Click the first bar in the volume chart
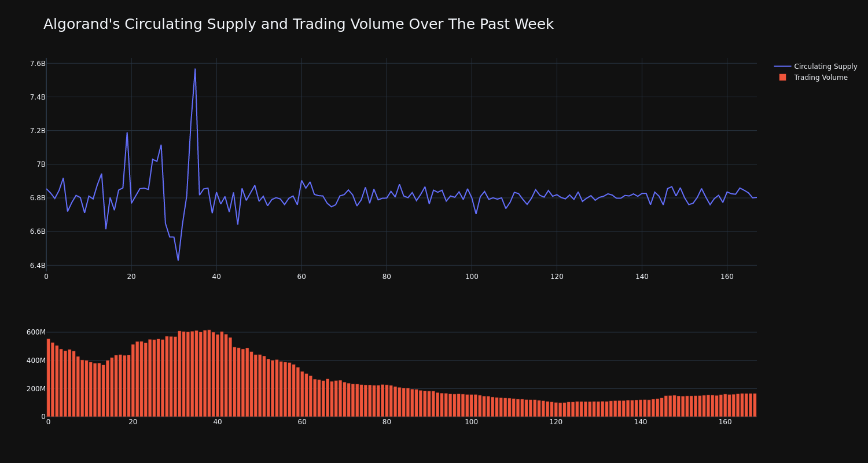 [x=48, y=377]
